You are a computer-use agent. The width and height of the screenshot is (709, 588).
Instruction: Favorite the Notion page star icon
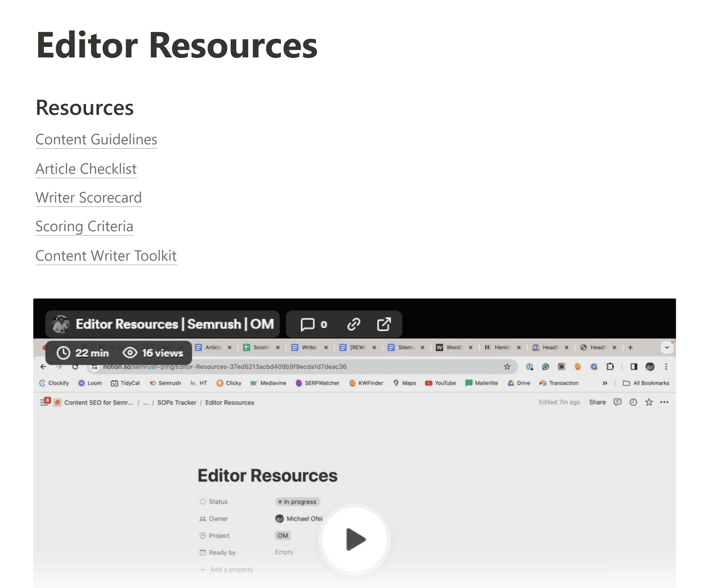[649, 402]
